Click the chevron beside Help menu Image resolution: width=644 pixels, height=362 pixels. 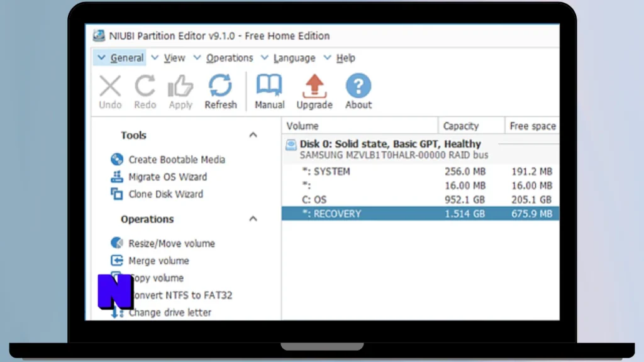[x=327, y=58]
